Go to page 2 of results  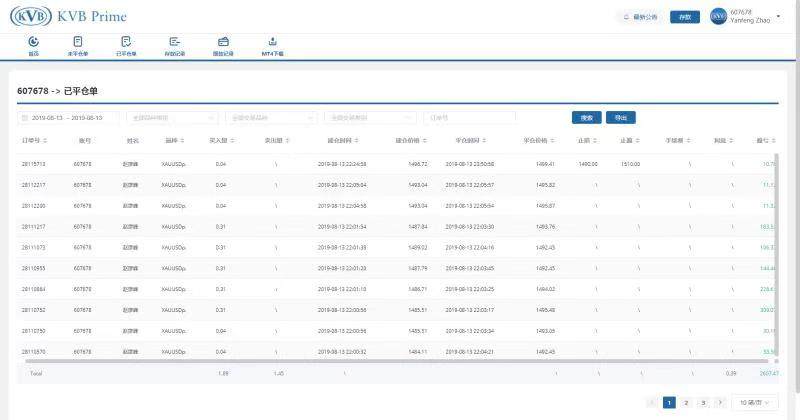tap(686, 402)
